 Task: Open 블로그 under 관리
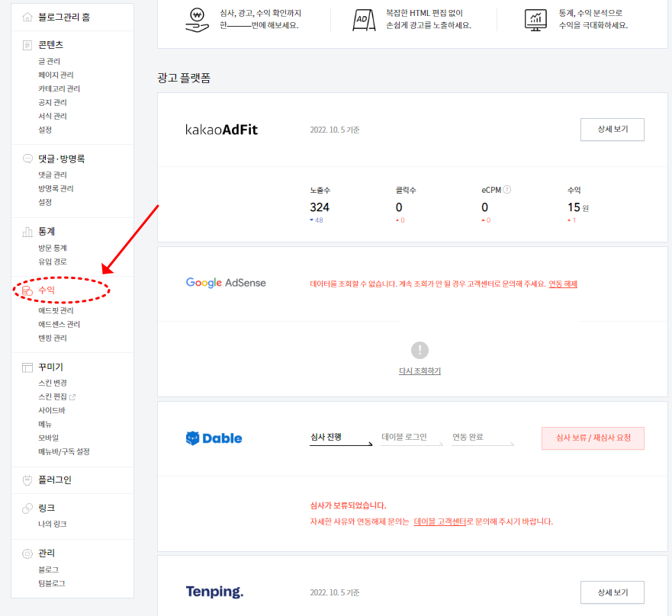click(x=48, y=569)
